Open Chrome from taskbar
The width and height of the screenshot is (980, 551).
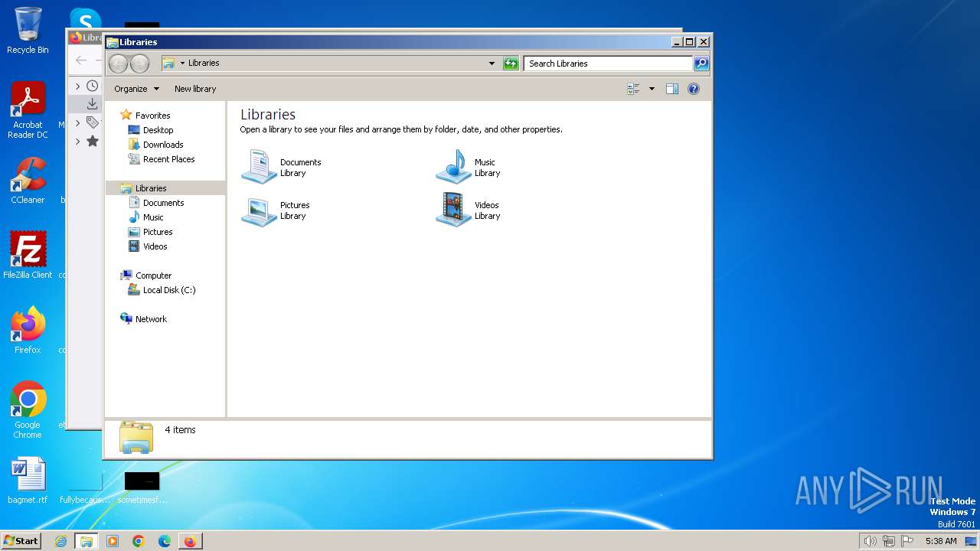tap(139, 541)
